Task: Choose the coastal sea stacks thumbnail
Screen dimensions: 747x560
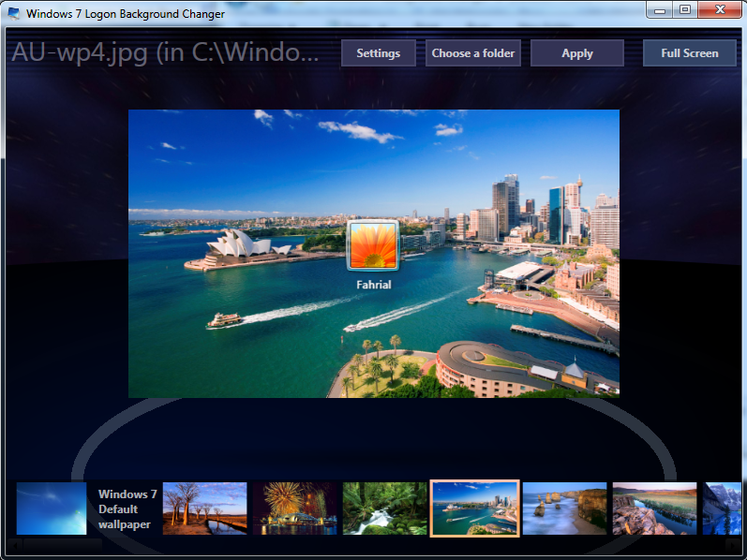Action: tap(564, 508)
